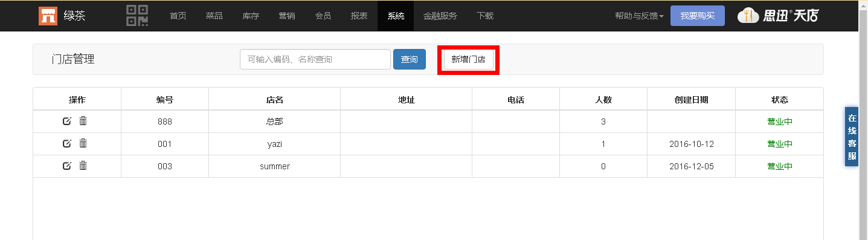Viewport: 868px width, 240px height.
Task: Click the 编号 column header
Action: pos(165,100)
